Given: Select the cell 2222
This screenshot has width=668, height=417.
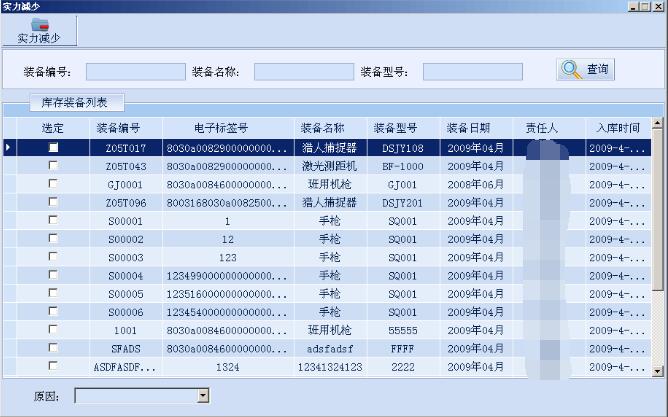Looking at the screenshot, I should pyautogui.click(x=403, y=367).
